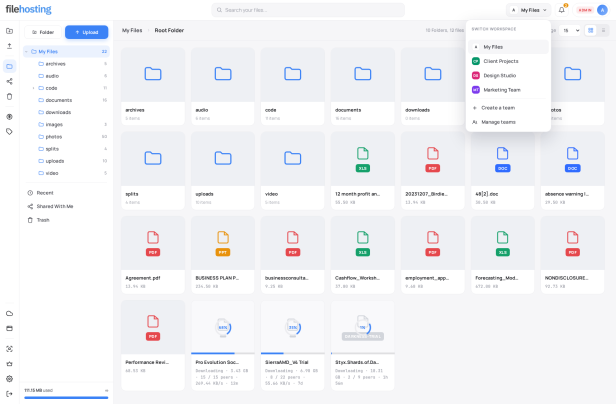The image size is (616, 404).
Task: Expand the code folder in tree
Action: pos(33,88)
